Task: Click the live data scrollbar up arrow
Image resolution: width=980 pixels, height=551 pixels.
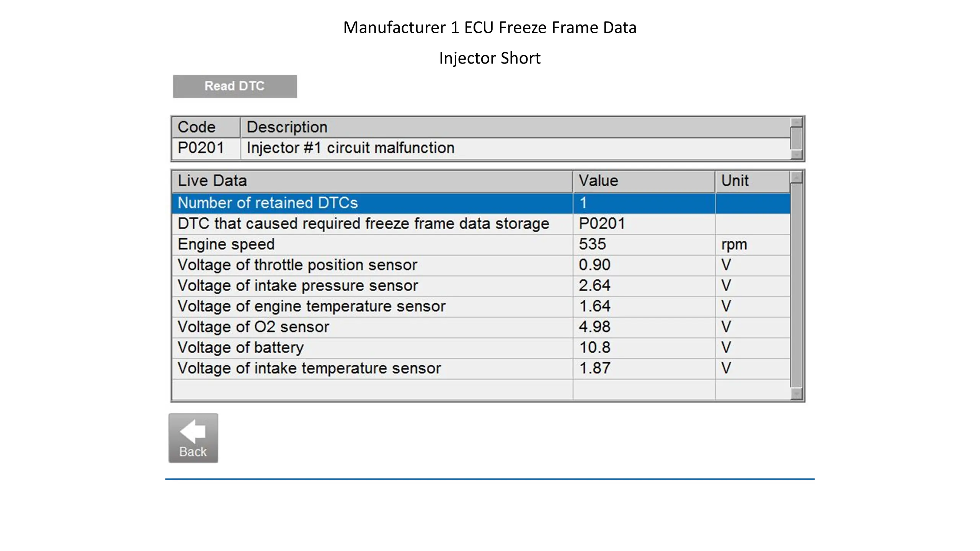Action: (797, 177)
